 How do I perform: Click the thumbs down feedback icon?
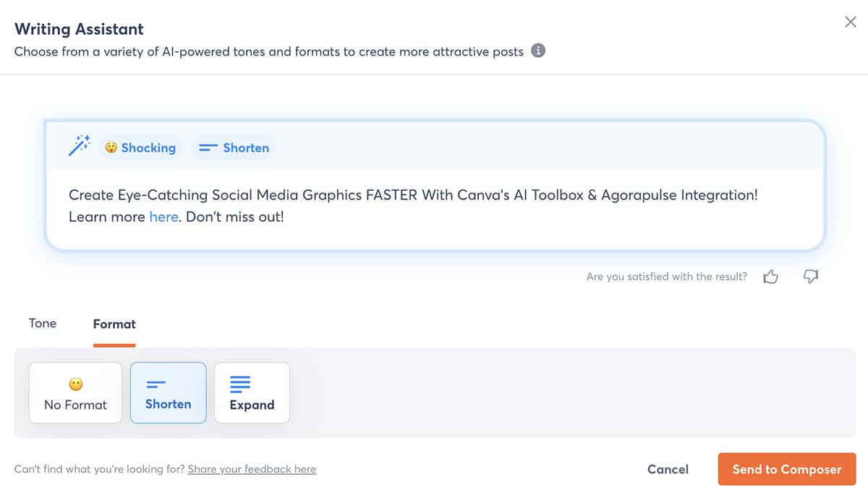(x=811, y=277)
